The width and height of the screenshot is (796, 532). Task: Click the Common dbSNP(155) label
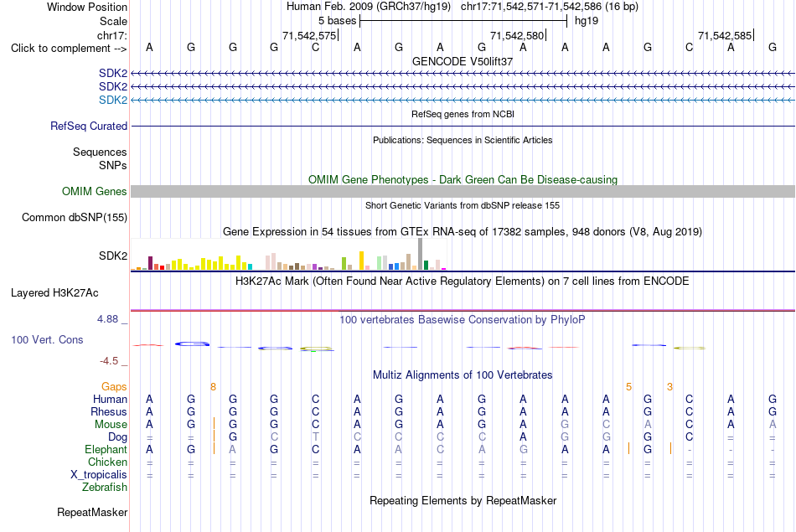(x=74, y=217)
